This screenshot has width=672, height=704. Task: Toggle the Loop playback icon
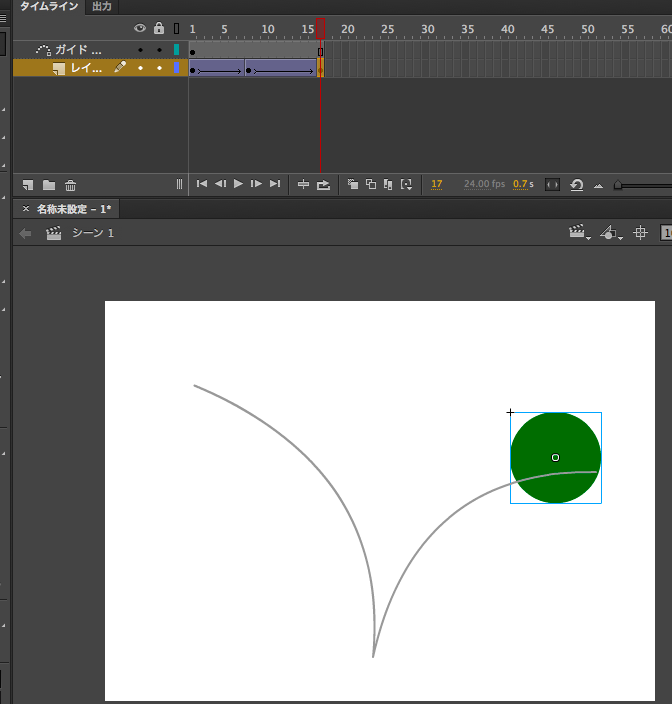tap(323, 185)
